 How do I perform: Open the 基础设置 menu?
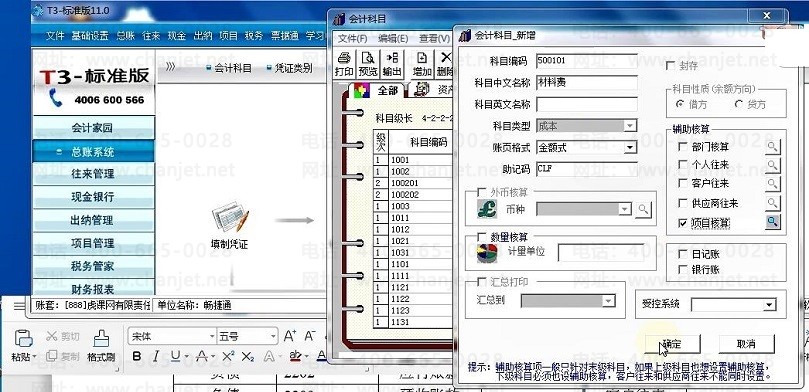tap(90, 36)
